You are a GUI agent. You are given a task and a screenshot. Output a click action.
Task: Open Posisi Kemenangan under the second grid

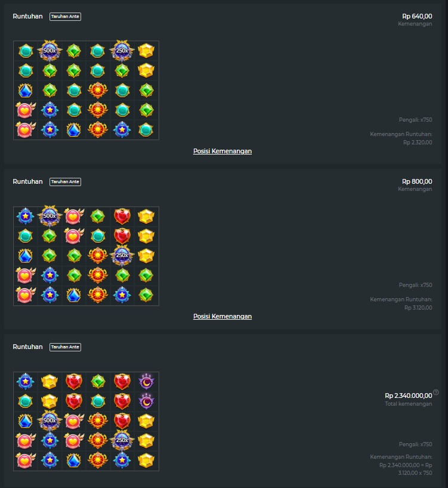click(x=223, y=317)
